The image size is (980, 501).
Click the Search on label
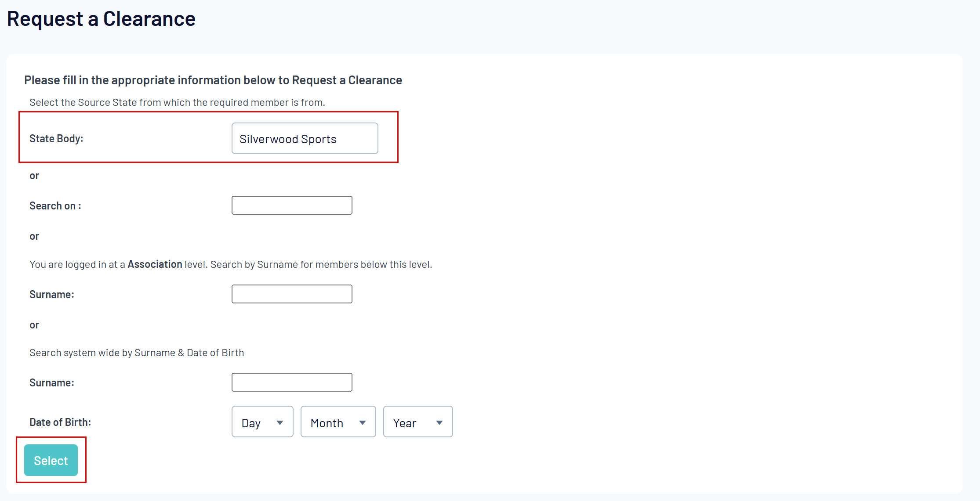(55, 206)
